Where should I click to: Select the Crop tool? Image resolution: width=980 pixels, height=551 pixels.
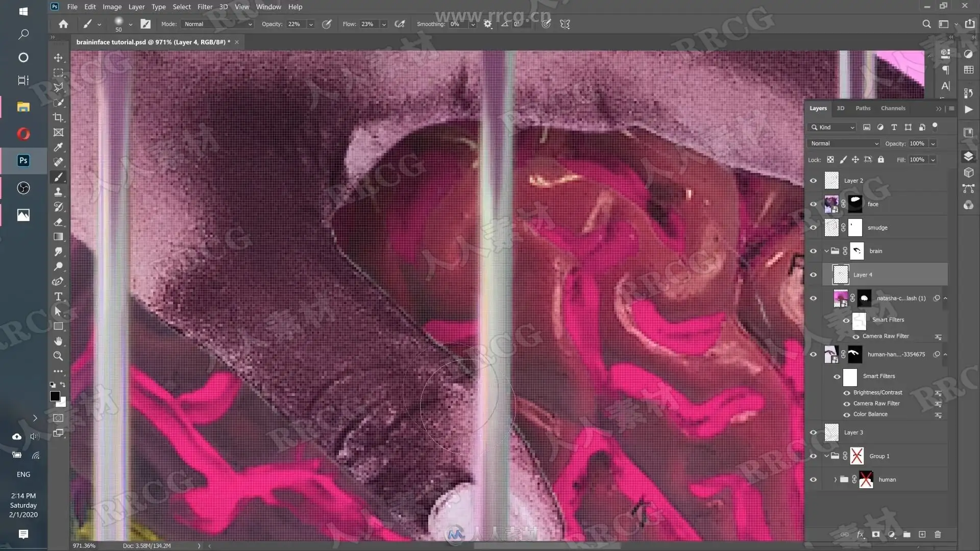58,117
